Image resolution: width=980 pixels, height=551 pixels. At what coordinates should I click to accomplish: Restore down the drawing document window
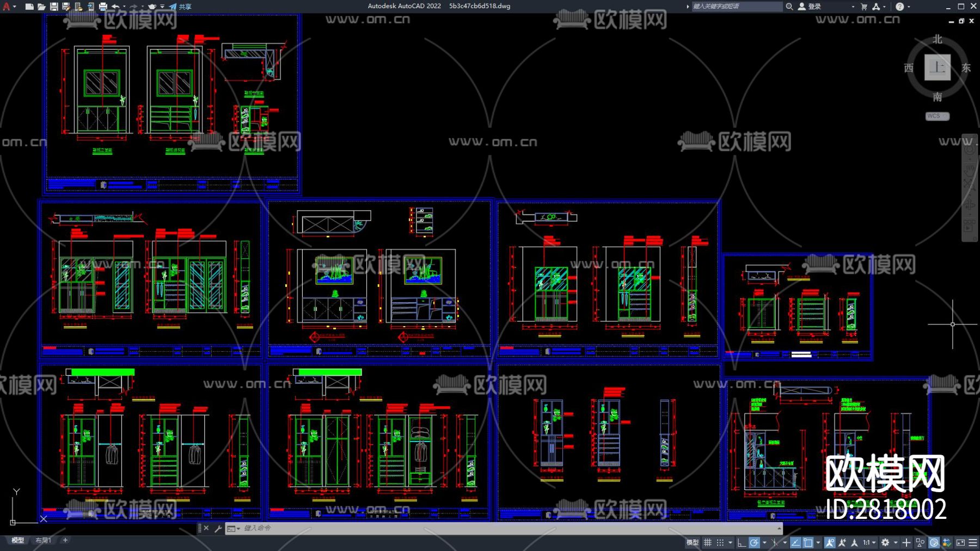click(961, 21)
